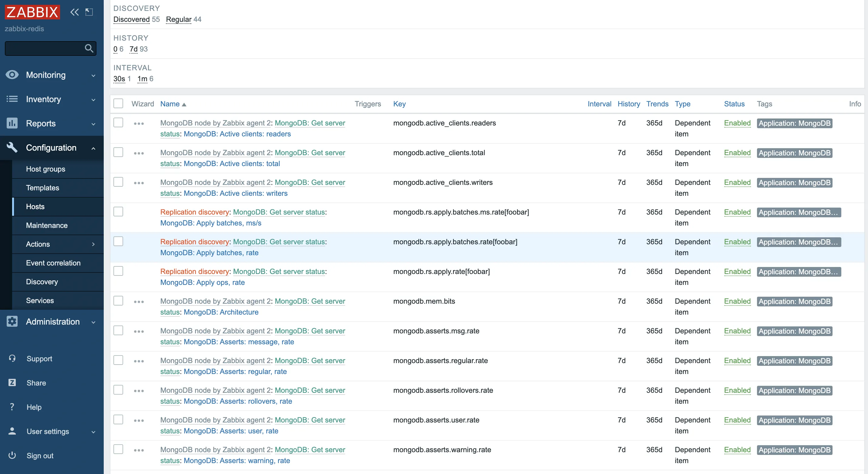Filter by Regular items subfilter

(179, 19)
